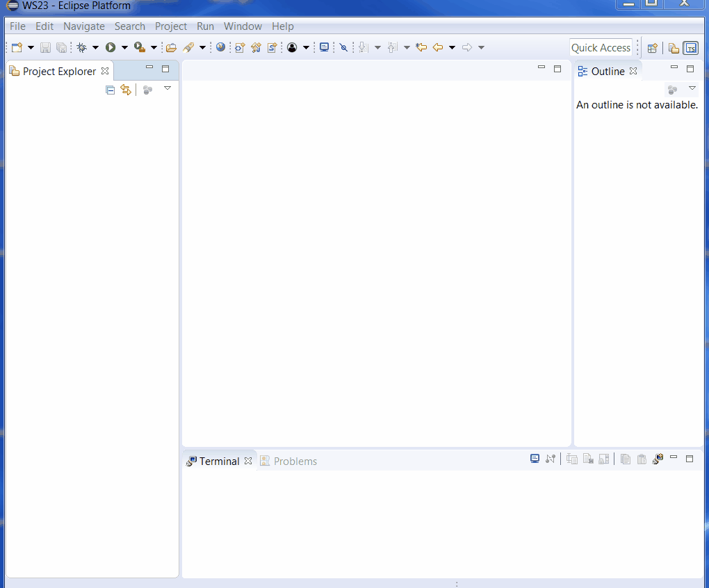Switch to the Problems tab
This screenshot has width=709, height=588.
coord(295,462)
